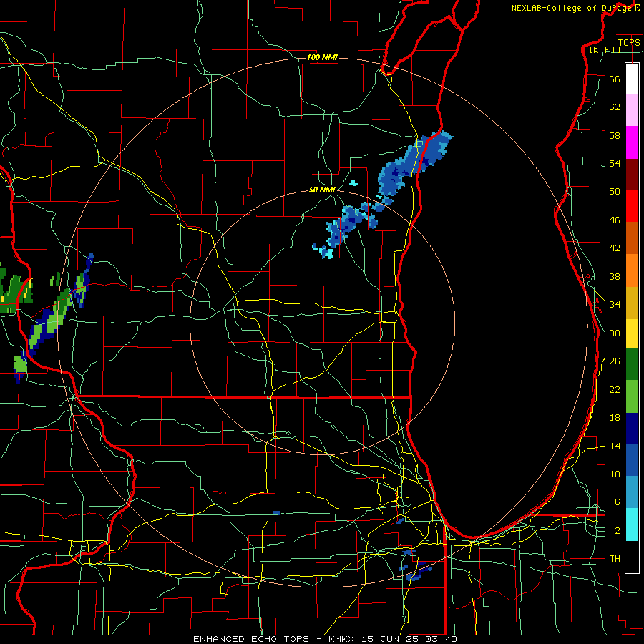The height and width of the screenshot is (644, 644).
Task: Click the legend value 46
Action: click(x=615, y=220)
